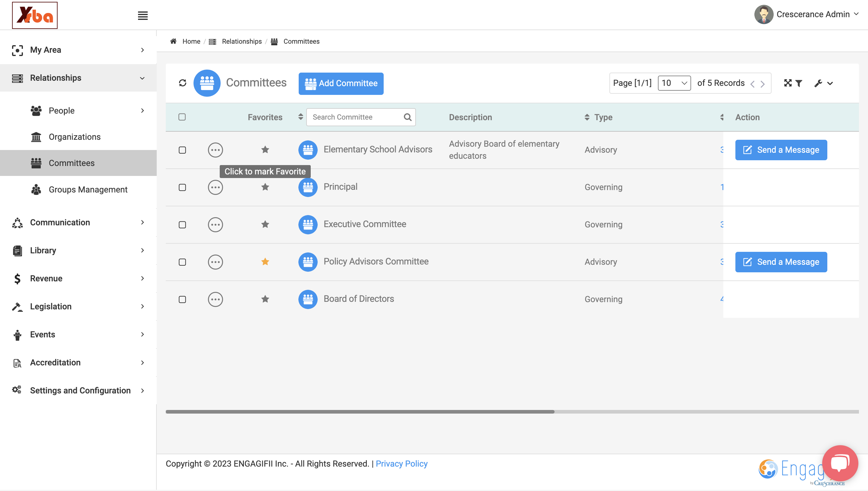Toggle the hamburger menu icon

pos(143,15)
